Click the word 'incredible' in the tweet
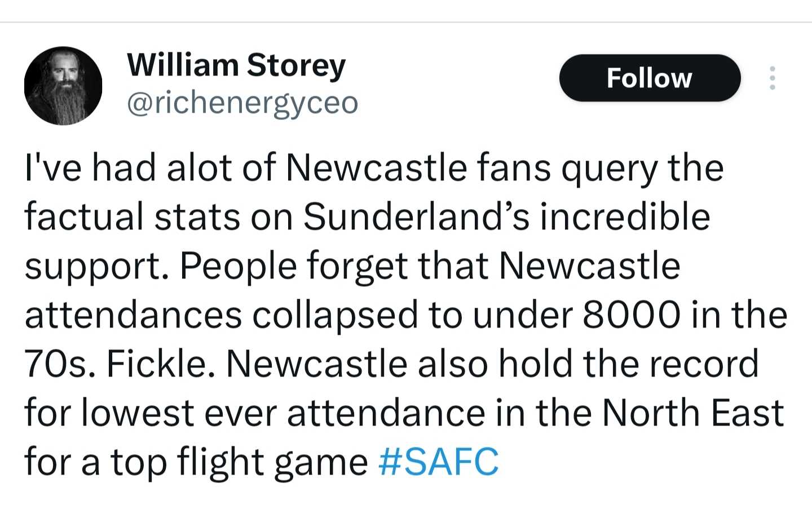This screenshot has height=509, width=812. [625, 216]
